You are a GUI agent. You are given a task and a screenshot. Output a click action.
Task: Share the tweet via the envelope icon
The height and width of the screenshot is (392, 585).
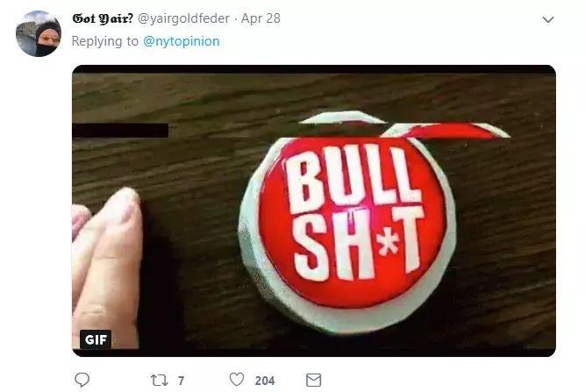(x=313, y=380)
